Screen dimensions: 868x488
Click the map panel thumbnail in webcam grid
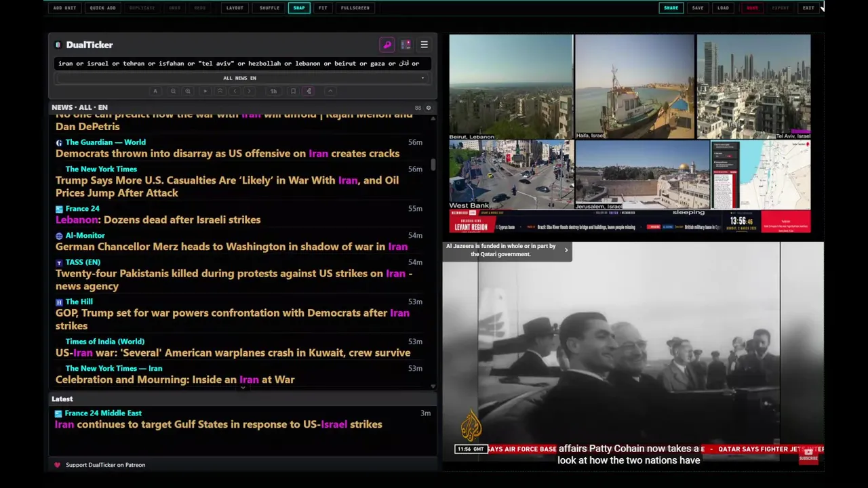[761, 175]
